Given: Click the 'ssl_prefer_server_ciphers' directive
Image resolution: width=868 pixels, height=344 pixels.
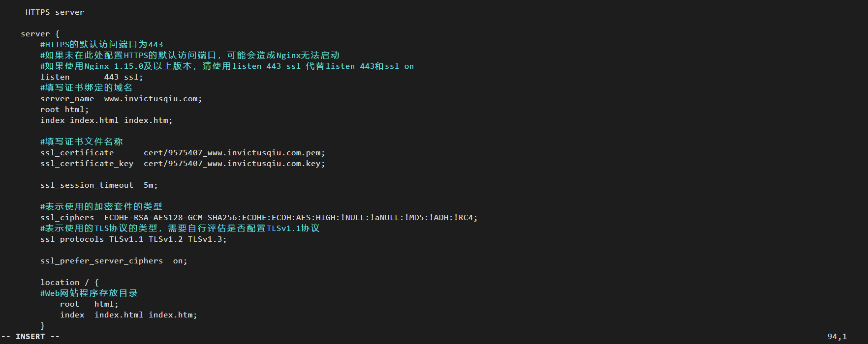Looking at the screenshot, I should pyautogui.click(x=101, y=261).
